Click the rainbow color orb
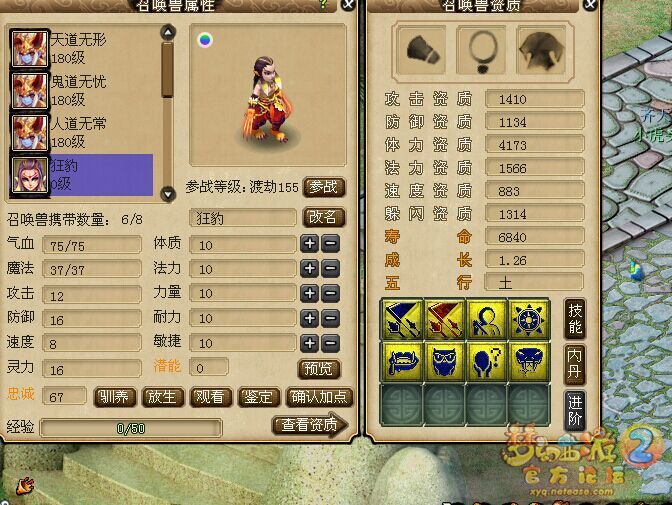The height and width of the screenshot is (505, 672). tap(205, 40)
